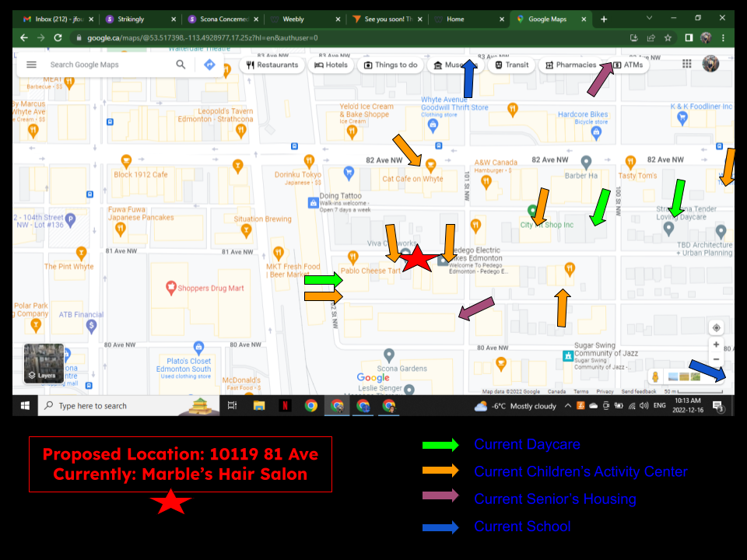Screen dimensions: 747x560
Task: Share this page via the share icon
Action: click(x=651, y=37)
